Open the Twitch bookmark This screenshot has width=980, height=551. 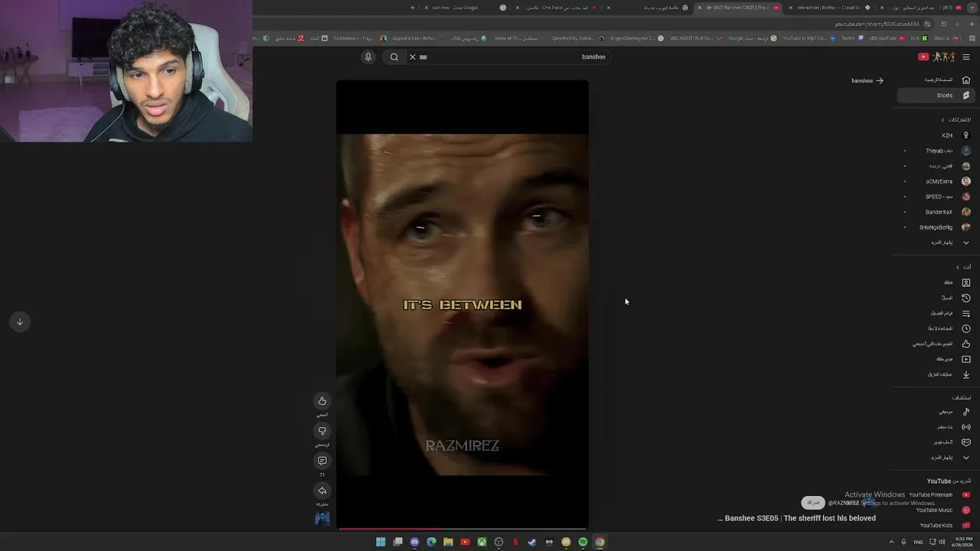pyautogui.click(x=851, y=38)
